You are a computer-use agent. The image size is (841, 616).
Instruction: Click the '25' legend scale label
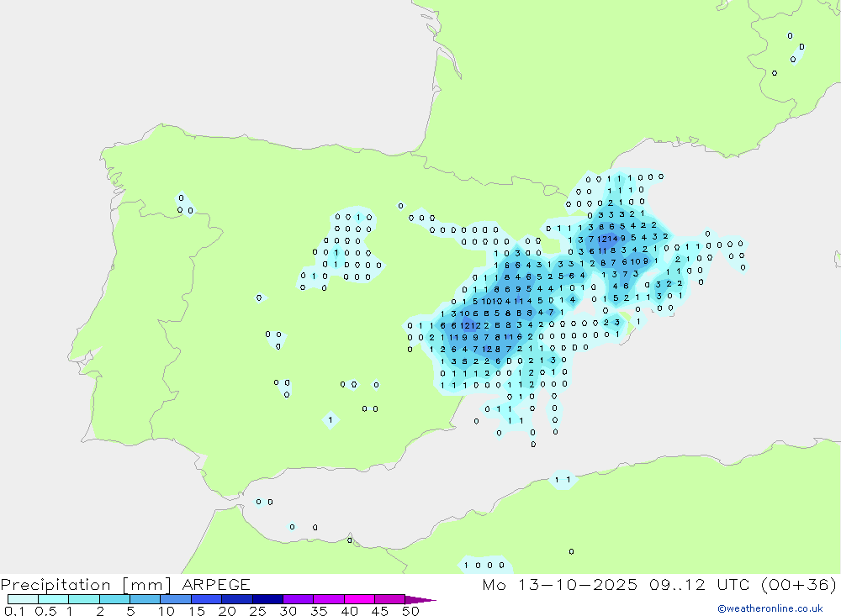click(257, 611)
